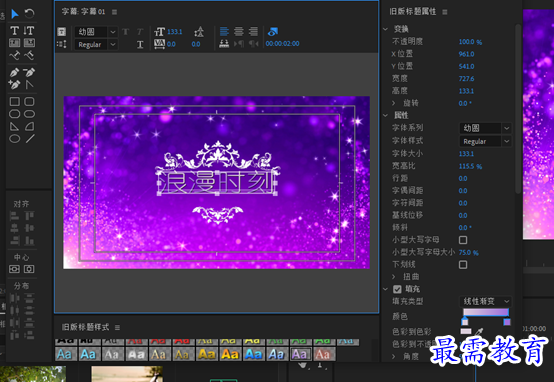Select the Path Type tool
The height and width of the screenshot is (382, 554).
pos(14,55)
